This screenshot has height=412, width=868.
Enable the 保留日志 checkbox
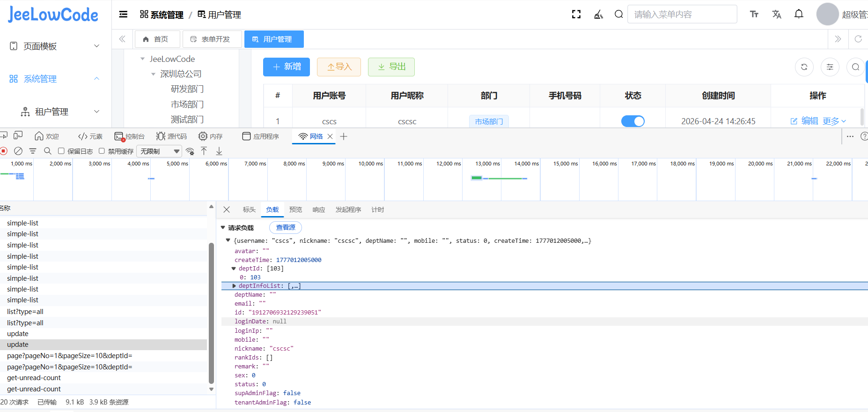(x=61, y=151)
